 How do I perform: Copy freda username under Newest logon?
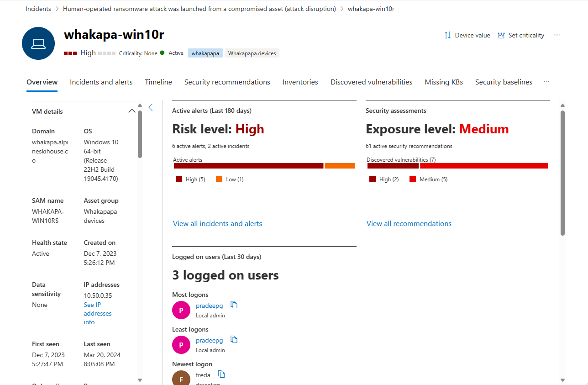click(222, 374)
